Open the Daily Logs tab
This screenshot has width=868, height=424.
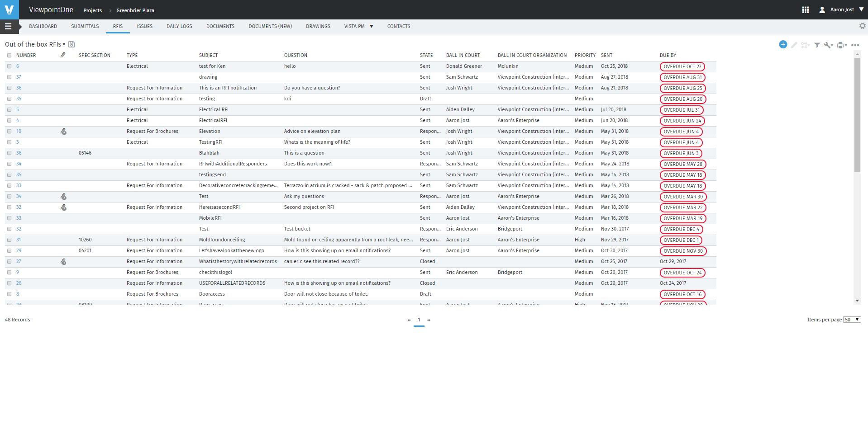(179, 26)
